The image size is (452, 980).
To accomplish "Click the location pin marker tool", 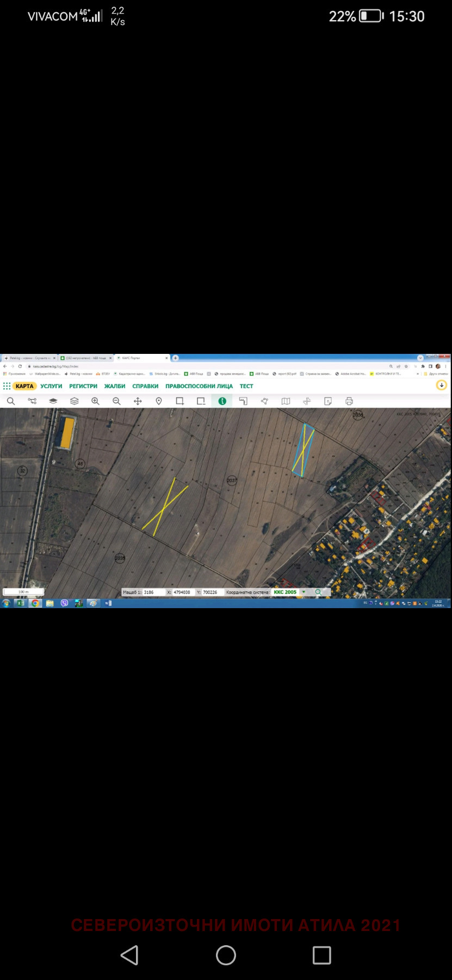I will click(159, 401).
